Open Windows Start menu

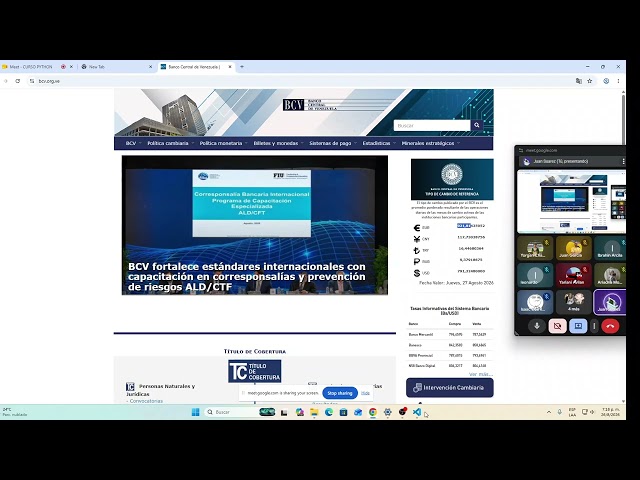point(196,412)
